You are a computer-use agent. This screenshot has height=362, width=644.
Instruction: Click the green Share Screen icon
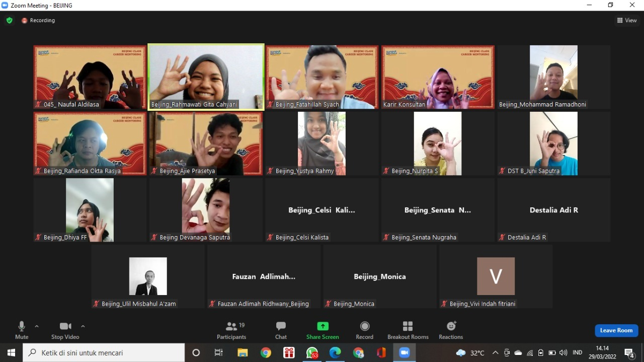tap(323, 326)
